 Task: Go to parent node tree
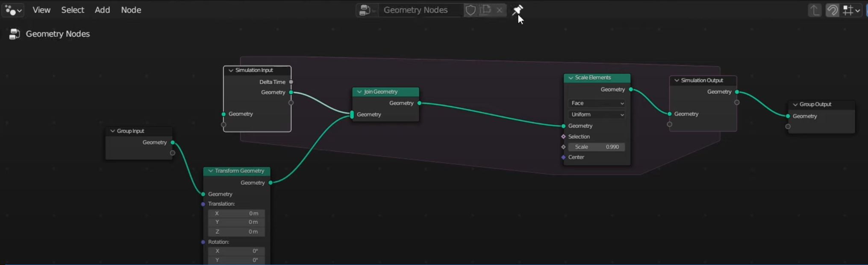coord(815,10)
